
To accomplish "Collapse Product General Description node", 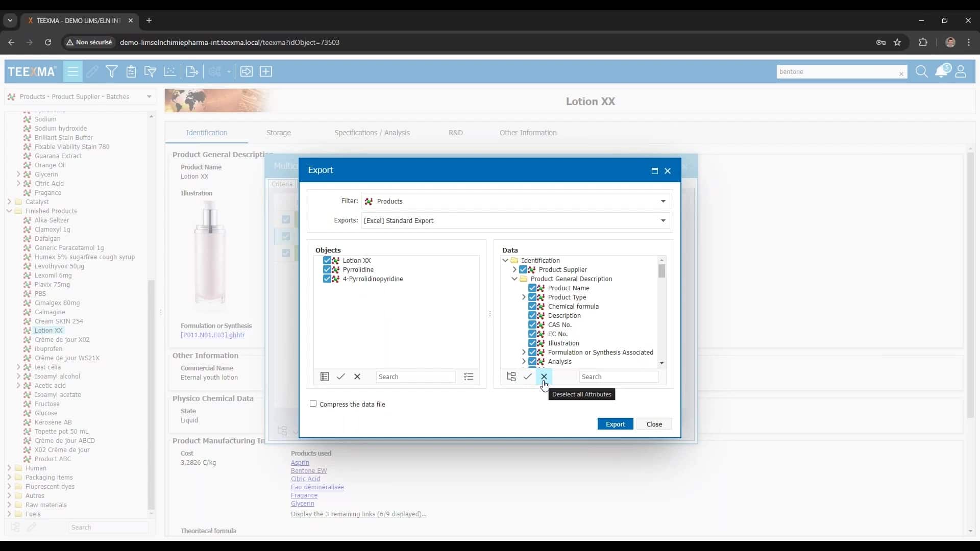I will (514, 279).
